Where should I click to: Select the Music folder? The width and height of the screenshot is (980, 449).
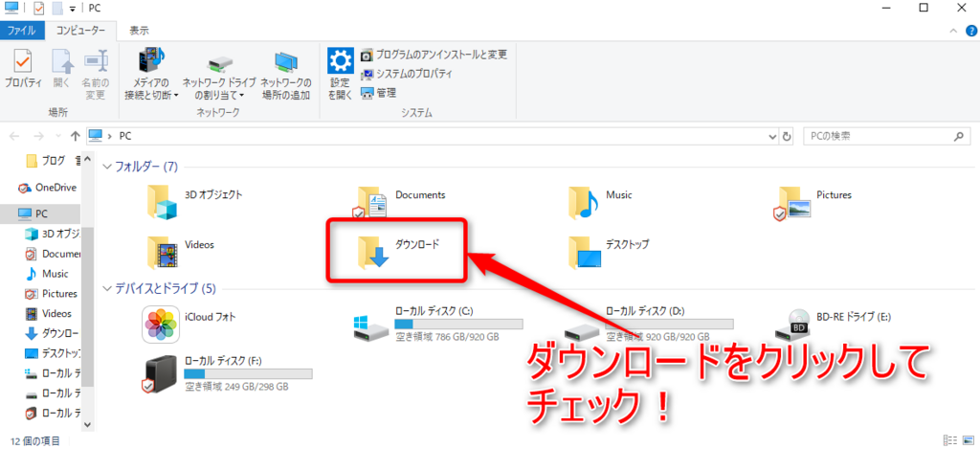point(601,201)
